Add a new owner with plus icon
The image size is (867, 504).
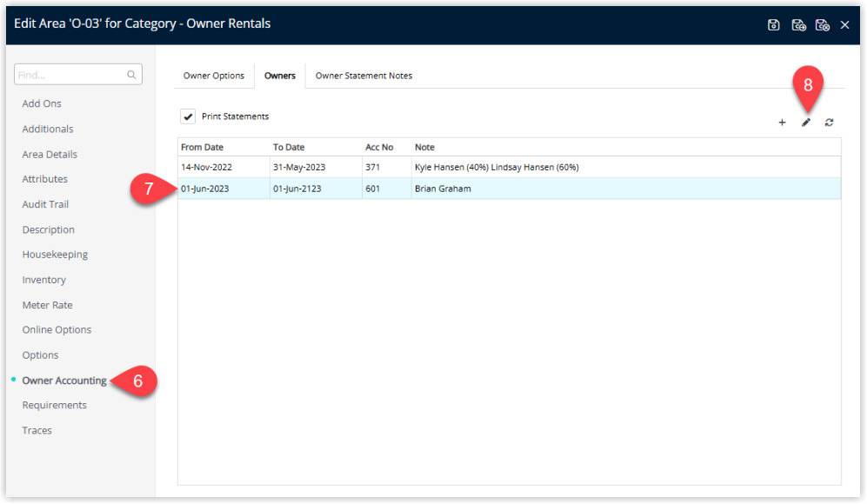782,123
